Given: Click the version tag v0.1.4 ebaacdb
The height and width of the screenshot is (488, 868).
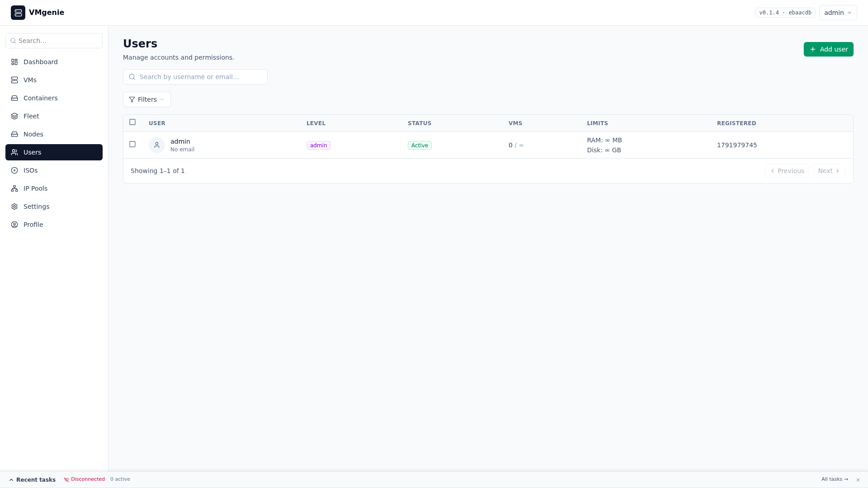Looking at the screenshot, I should [x=785, y=13].
